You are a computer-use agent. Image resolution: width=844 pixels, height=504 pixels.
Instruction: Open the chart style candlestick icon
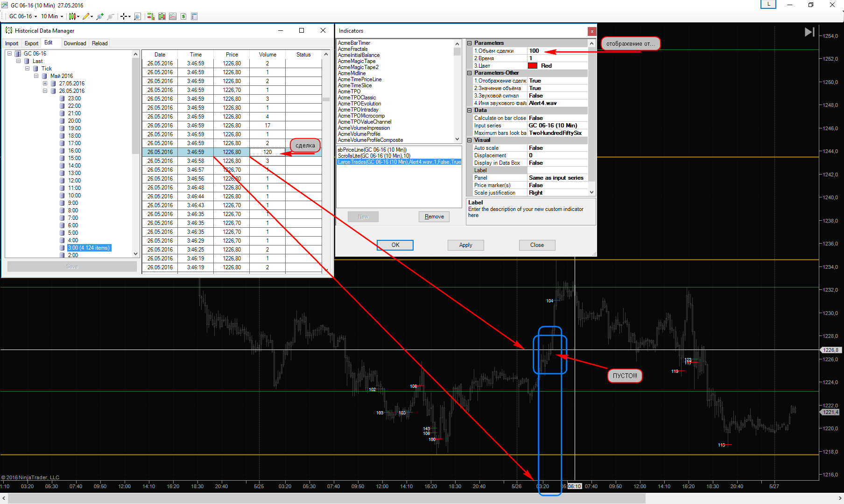[x=72, y=16]
